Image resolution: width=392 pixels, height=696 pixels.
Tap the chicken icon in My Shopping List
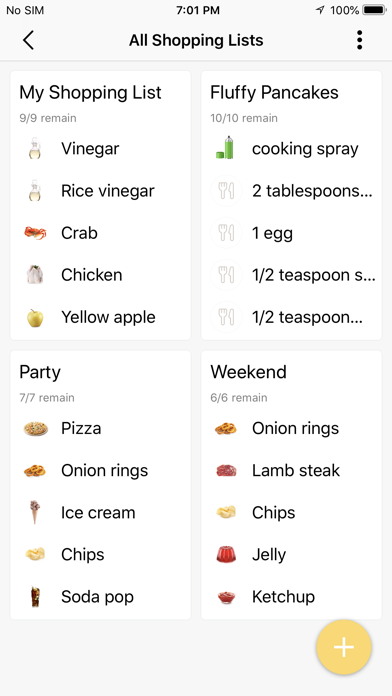coord(35,275)
